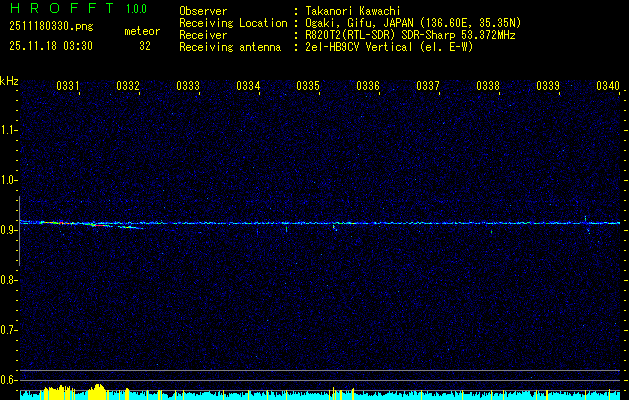Click the red meteor echo trace near 0331
The image size is (629, 400).
tap(56, 222)
